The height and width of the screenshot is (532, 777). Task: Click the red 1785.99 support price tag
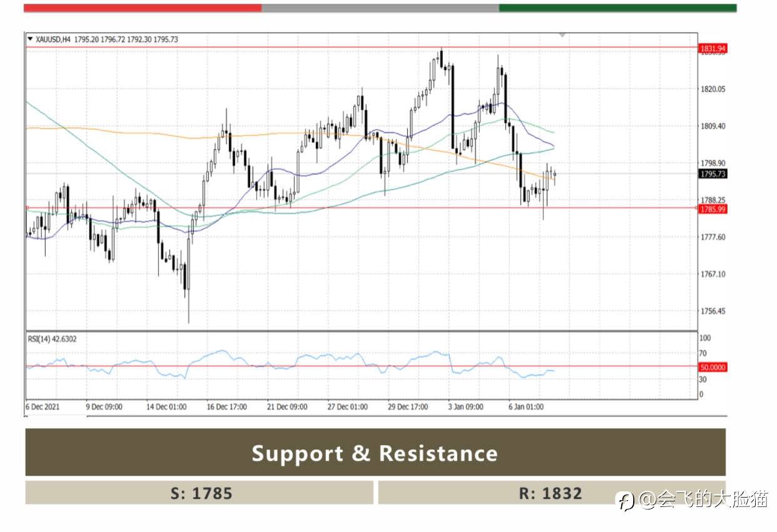click(x=713, y=209)
